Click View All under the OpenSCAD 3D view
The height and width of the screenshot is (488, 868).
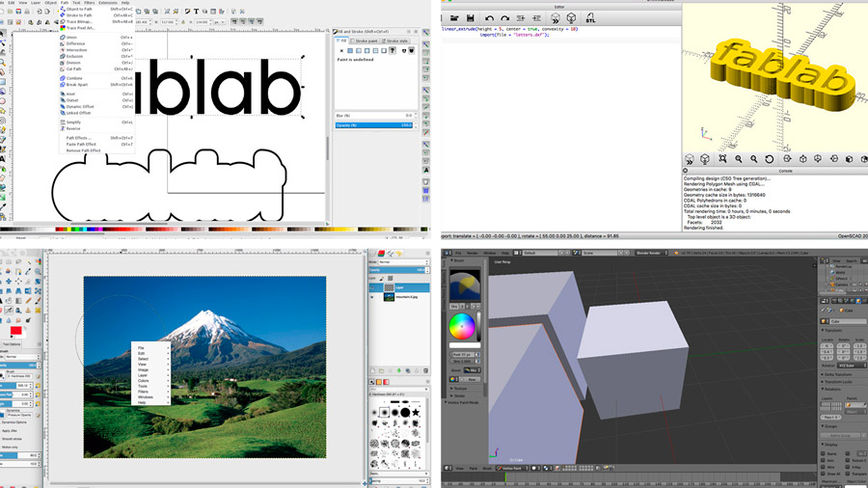tap(722, 158)
